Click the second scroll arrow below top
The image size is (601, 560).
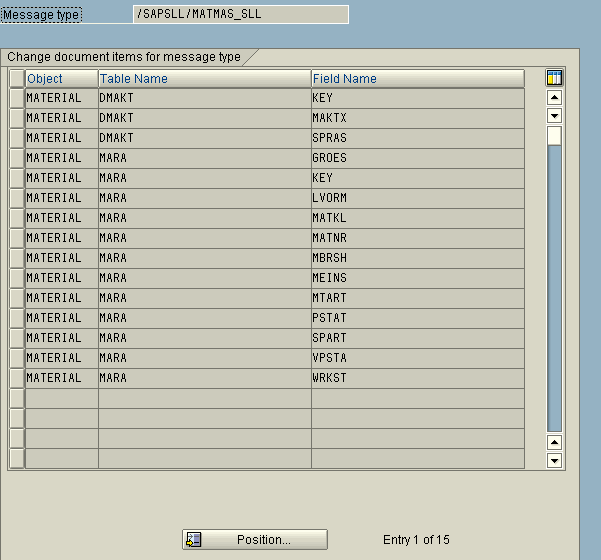[x=554, y=116]
